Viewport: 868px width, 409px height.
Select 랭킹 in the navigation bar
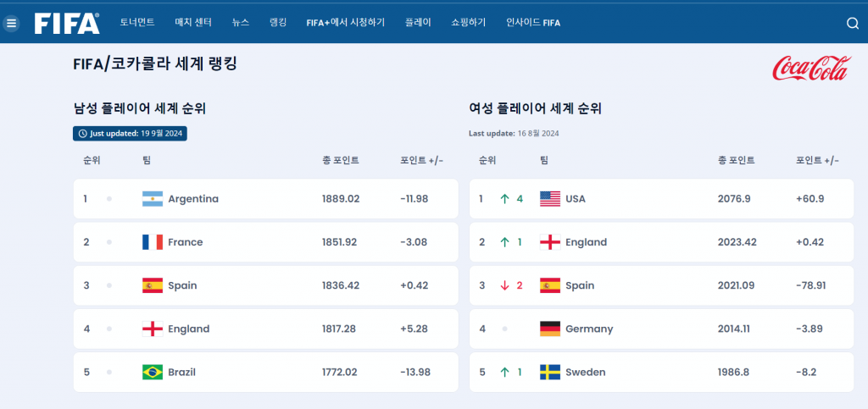pos(278,23)
